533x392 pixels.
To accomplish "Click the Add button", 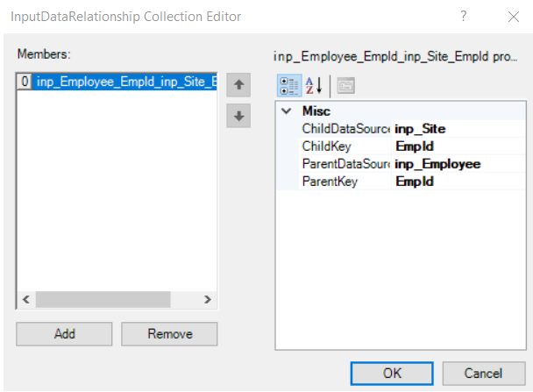I will [64, 334].
